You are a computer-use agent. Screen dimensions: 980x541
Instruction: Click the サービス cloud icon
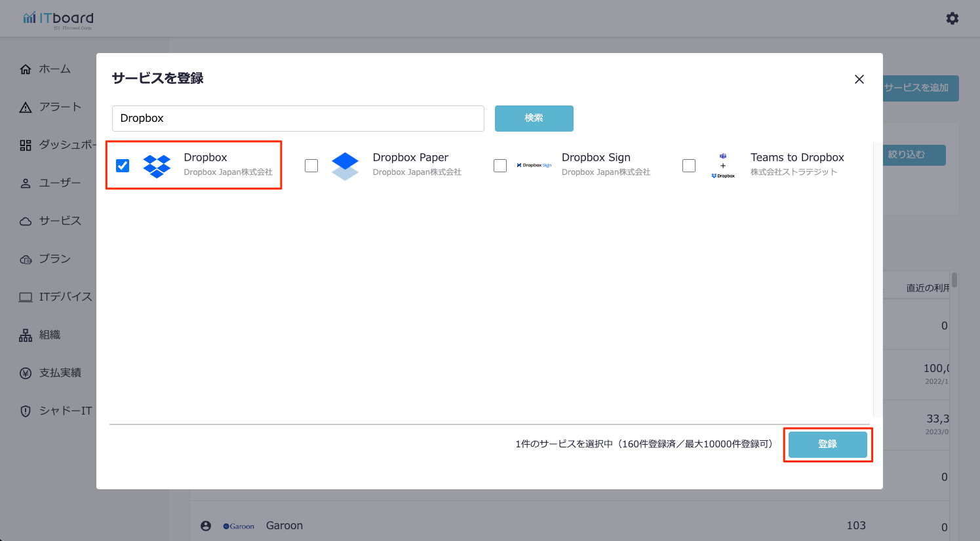coord(26,221)
